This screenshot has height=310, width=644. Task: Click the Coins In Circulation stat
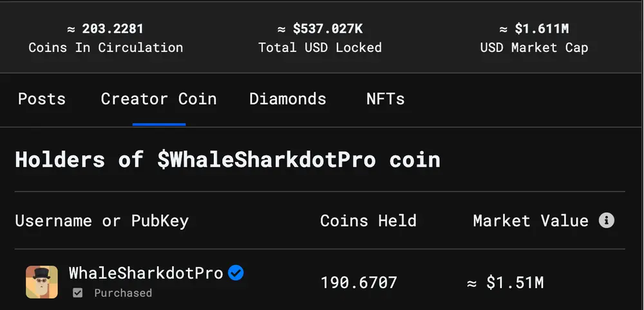106,38
